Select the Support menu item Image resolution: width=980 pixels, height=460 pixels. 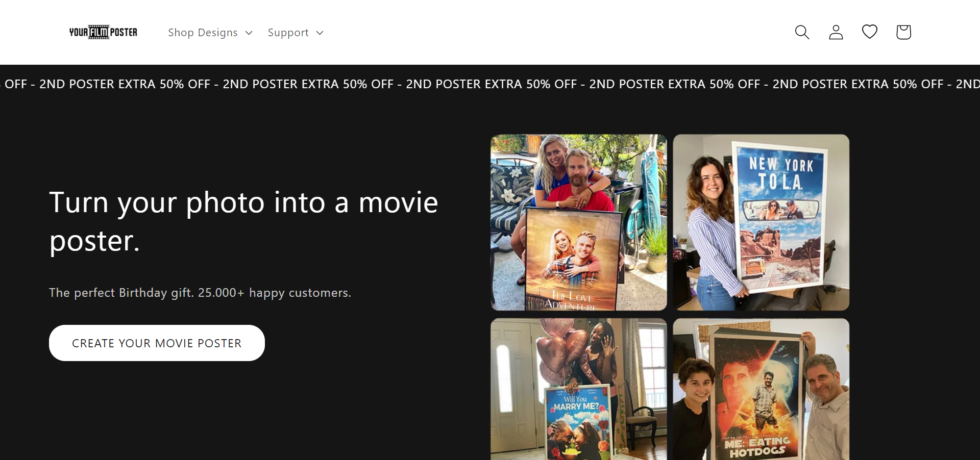(288, 32)
